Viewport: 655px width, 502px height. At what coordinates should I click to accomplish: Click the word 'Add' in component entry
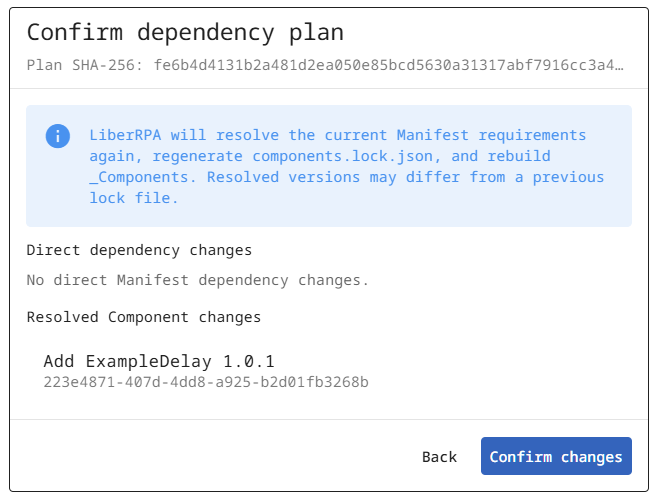(x=59, y=361)
